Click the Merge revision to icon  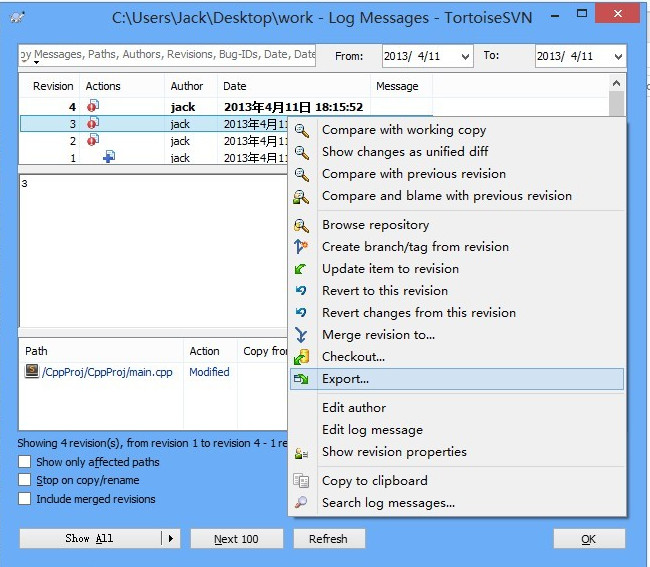tap(301, 334)
